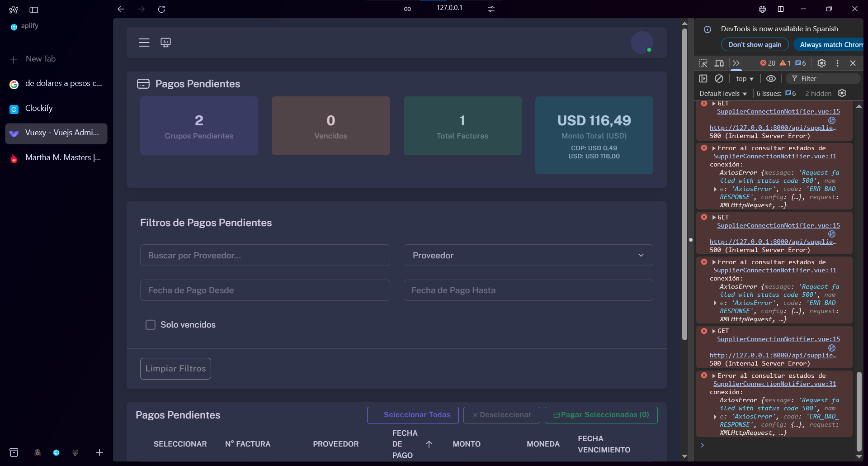
Task: Click the aplify space label
Action: pyautogui.click(x=29, y=26)
